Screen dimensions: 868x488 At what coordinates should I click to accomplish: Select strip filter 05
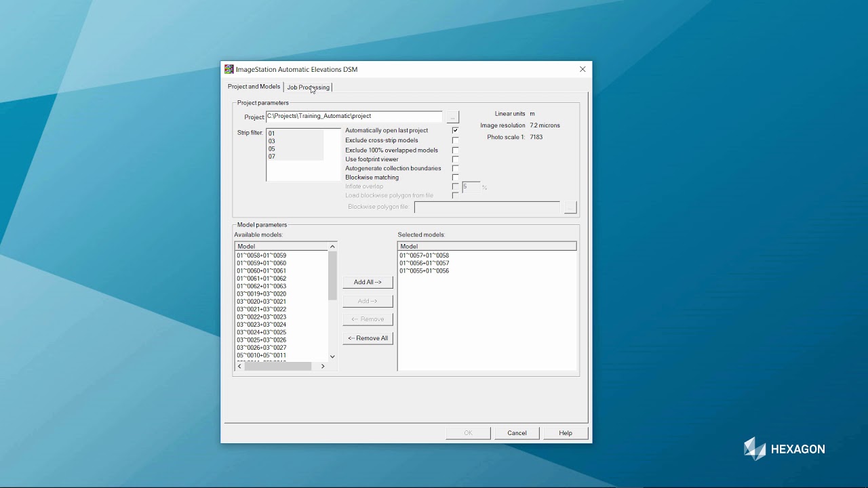(295, 149)
